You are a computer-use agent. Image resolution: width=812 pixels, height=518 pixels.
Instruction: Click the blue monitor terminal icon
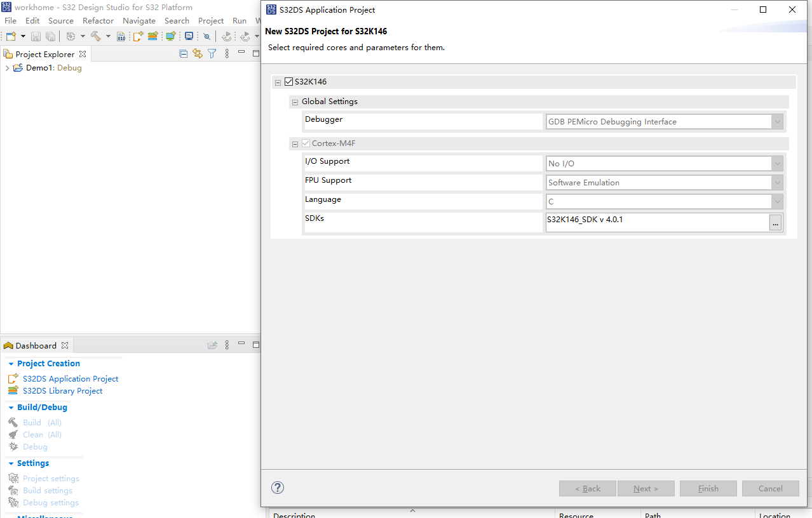coord(189,37)
